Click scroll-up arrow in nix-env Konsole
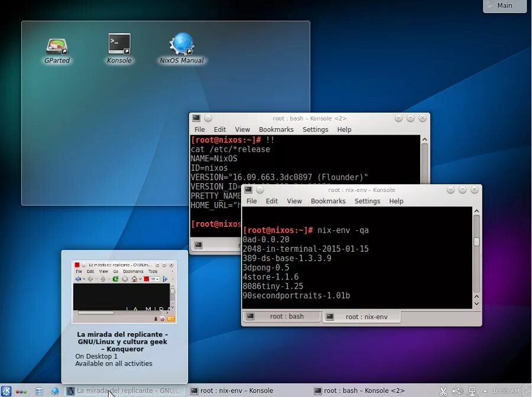This screenshot has width=532, height=397. [x=476, y=211]
